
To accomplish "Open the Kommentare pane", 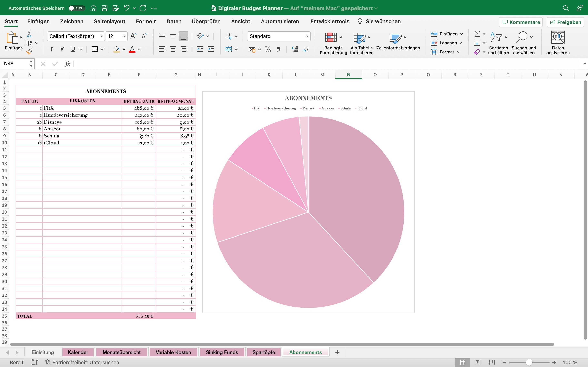I will (x=520, y=22).
